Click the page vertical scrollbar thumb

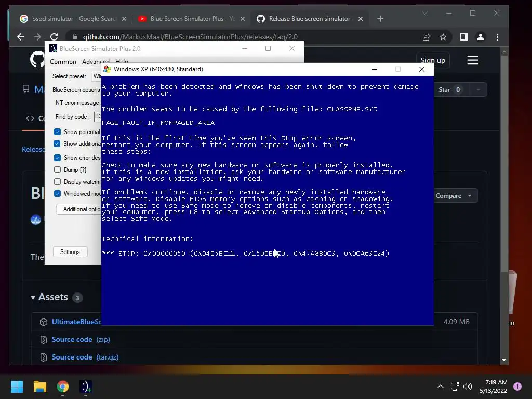504,163
